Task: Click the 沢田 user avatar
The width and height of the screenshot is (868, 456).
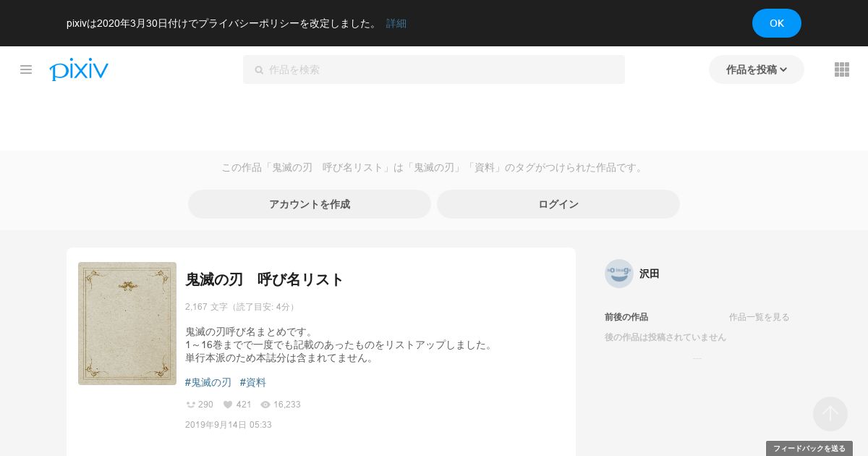Action: point(619,274)
